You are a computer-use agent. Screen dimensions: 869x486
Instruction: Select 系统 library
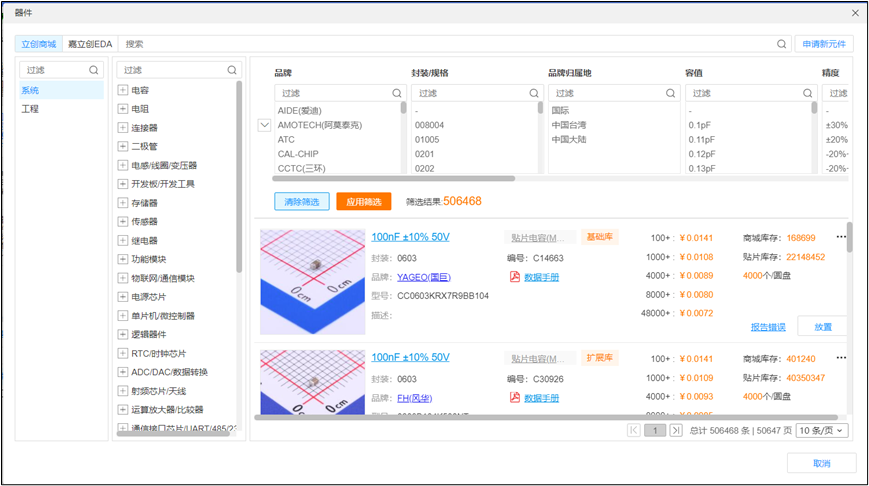point(62,90)
